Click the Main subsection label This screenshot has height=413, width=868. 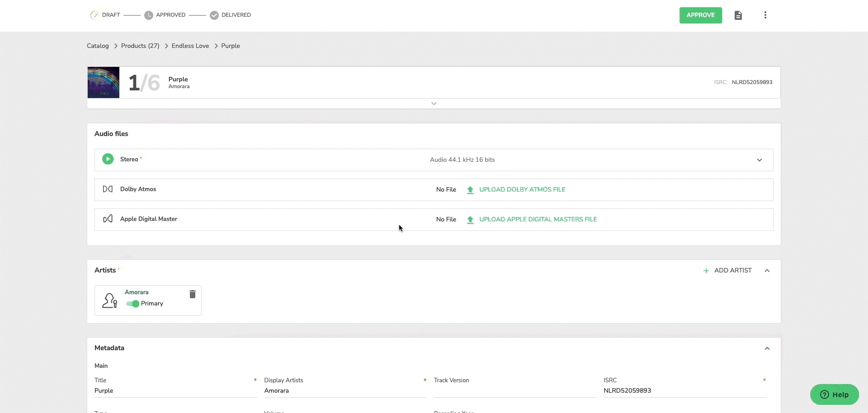tap(101, 366)
